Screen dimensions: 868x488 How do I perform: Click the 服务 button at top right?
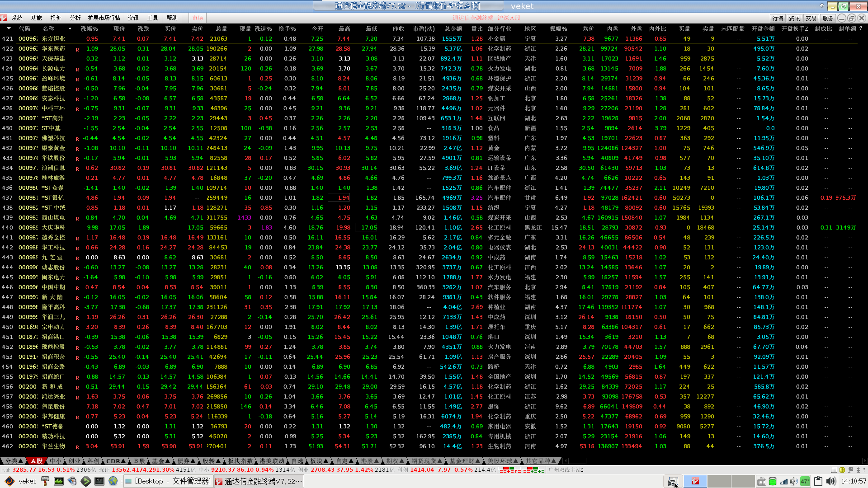coord(828,18)
